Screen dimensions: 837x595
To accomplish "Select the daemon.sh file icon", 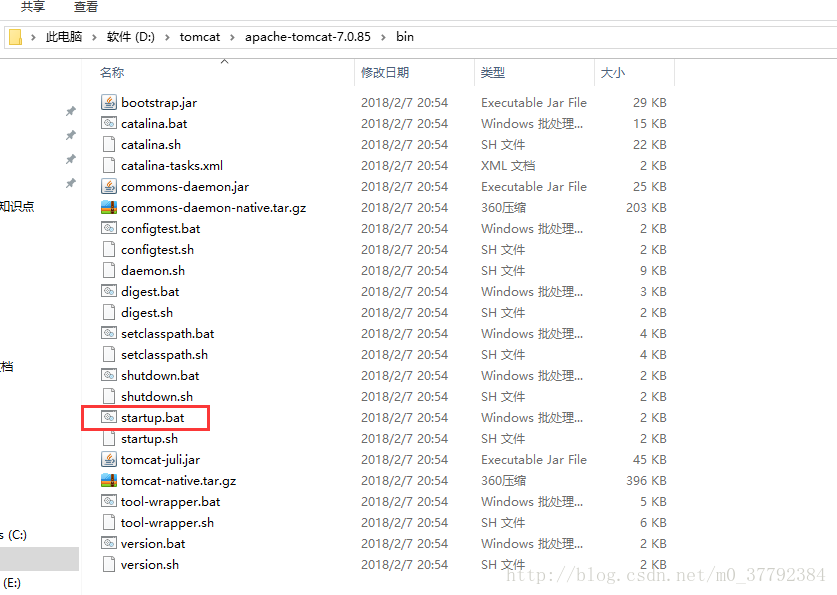I will click(109, 270).
